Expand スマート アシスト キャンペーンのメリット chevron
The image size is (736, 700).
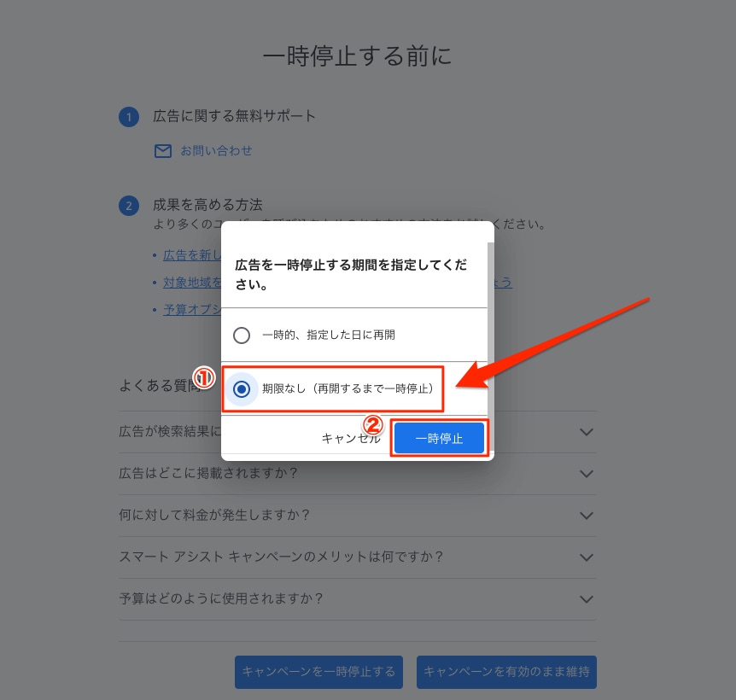(x=587, y=557)
